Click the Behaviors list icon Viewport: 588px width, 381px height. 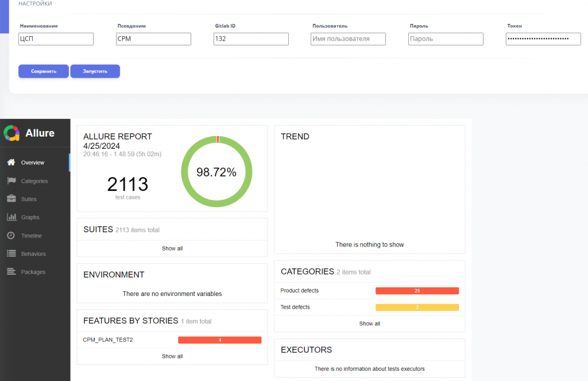(x=11, y=253)
